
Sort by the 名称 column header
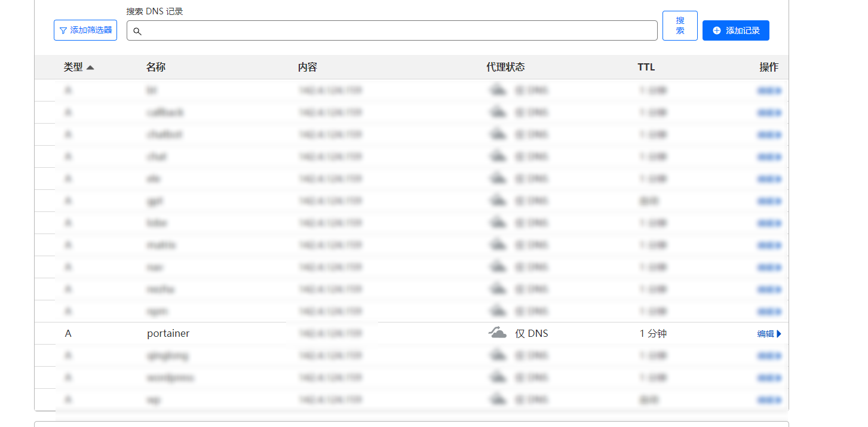[156, 67]
